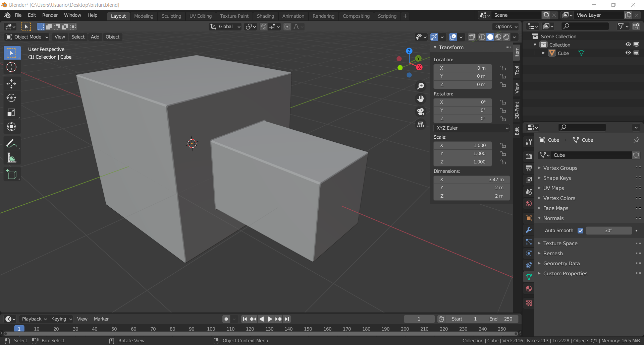Screen dimensions: 644x345
Task: Open the Tool settings properties tab
Action: 529,142
